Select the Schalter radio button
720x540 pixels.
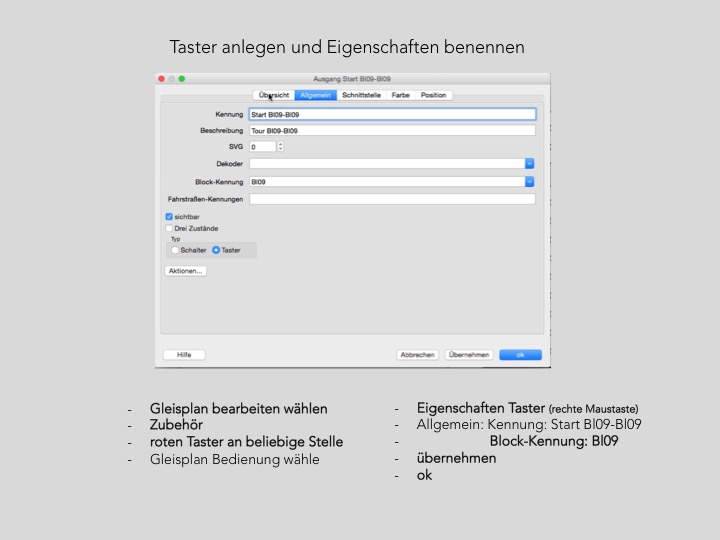pyautogui.click(x=176, y=250)
